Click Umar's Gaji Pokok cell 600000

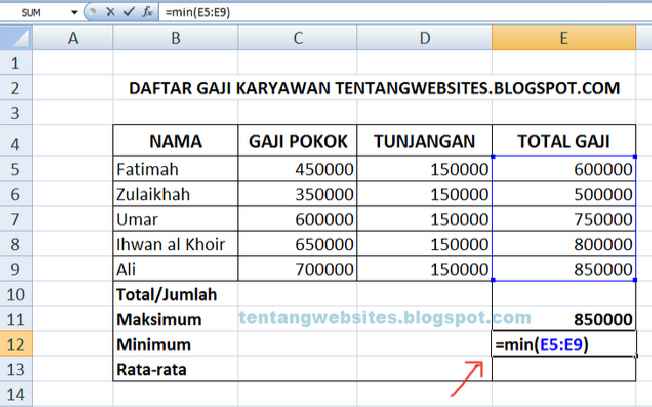pos(298,218)
